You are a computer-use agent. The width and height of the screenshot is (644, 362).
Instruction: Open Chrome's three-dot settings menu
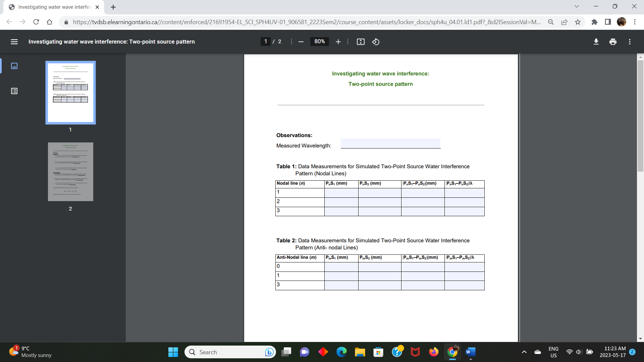635,22
